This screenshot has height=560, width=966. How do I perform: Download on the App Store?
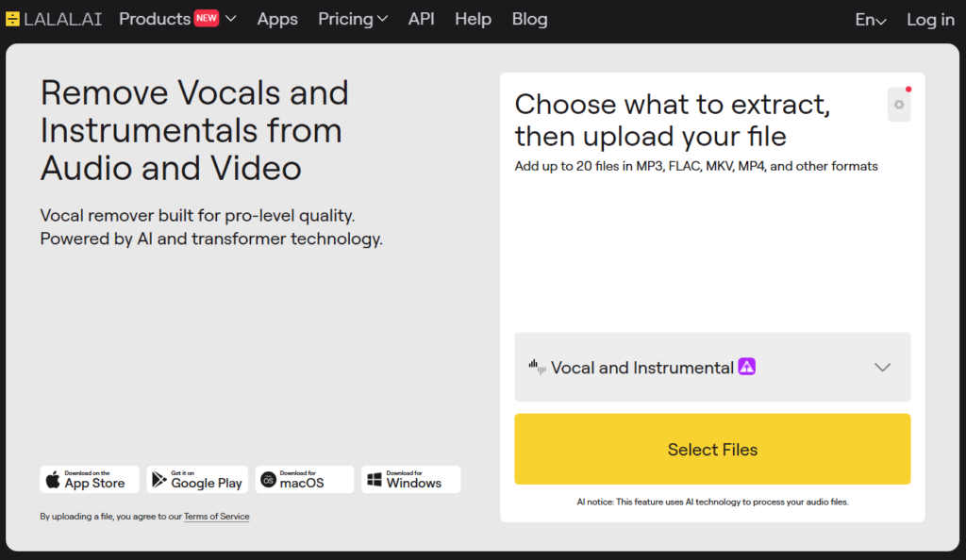tap(90, 479)
